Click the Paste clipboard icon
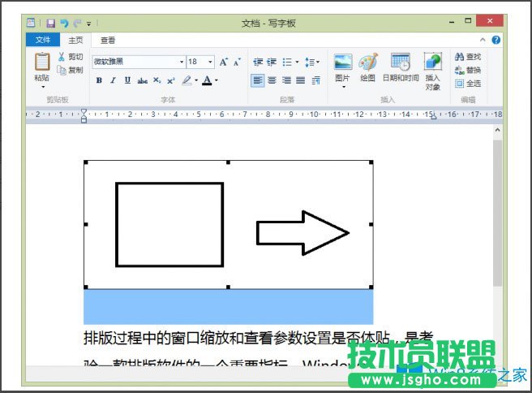This screenshot has height=393, width=532. [x=42, y=62]
